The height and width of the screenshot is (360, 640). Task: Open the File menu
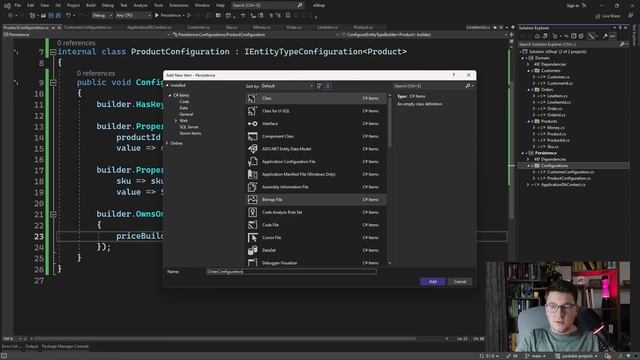coord(18,5)
